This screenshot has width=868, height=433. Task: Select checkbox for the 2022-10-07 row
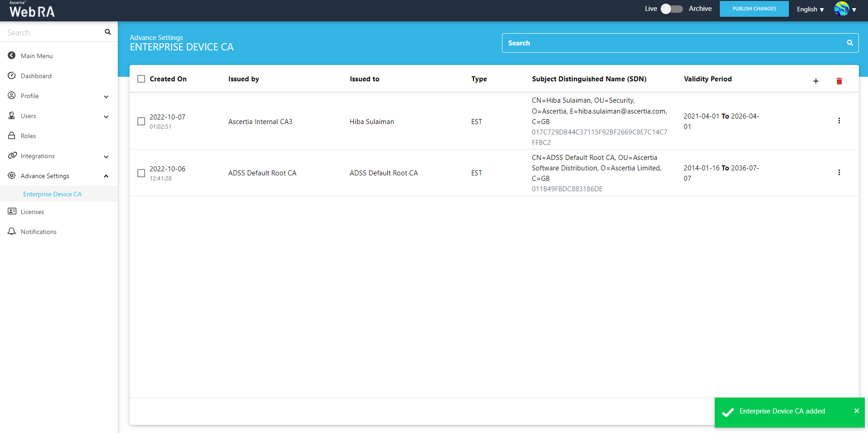(141, 121)
